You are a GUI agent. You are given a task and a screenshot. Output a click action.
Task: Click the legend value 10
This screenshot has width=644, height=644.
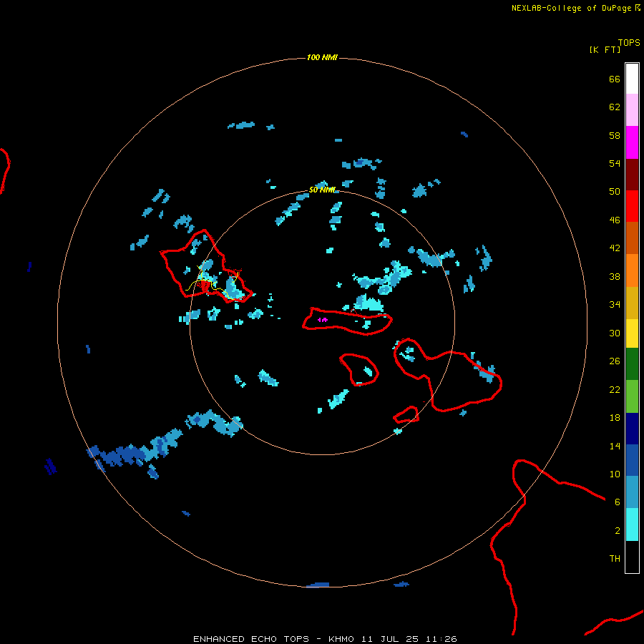point(615,474)
